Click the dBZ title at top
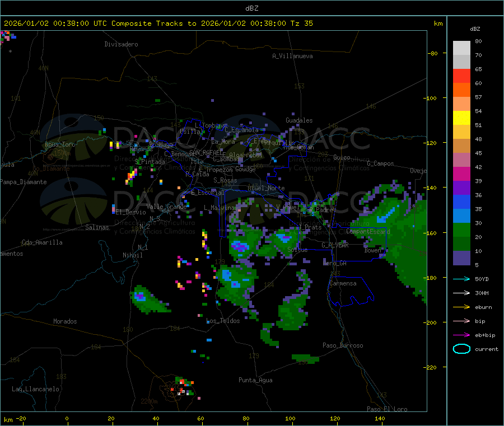 (x=251, y=8)
